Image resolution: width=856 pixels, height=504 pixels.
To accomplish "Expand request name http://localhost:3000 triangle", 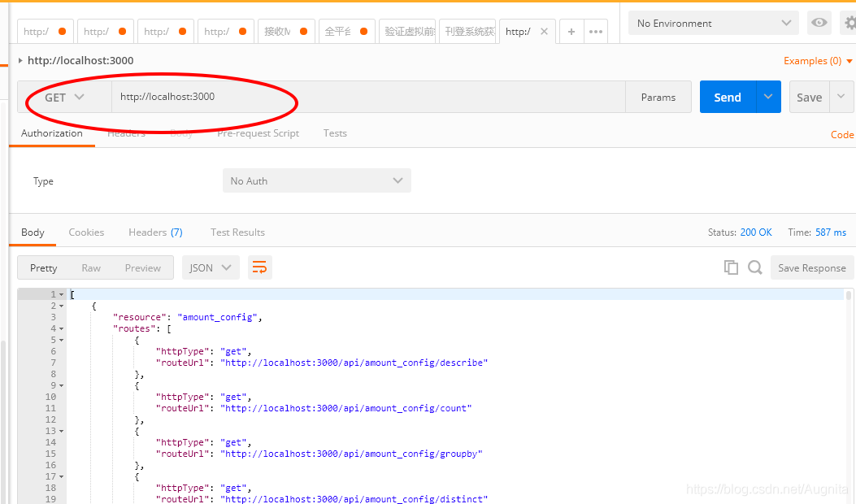I will click(20, 60).
